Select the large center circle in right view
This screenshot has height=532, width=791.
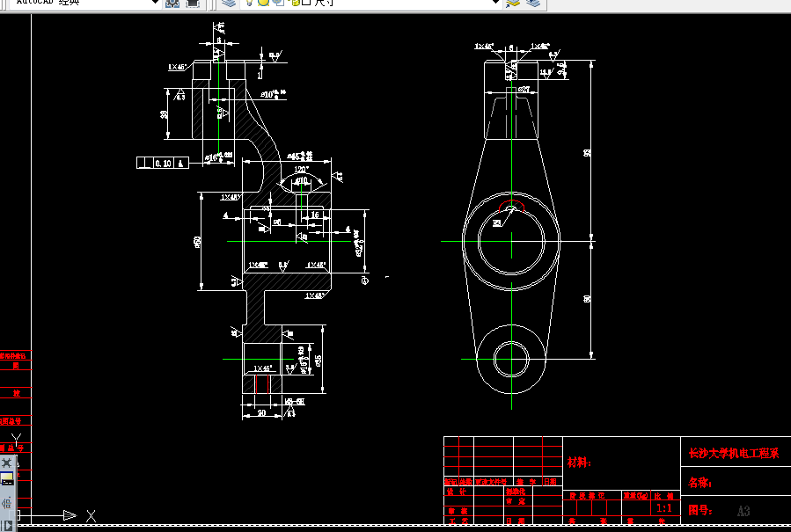point(511,241)
